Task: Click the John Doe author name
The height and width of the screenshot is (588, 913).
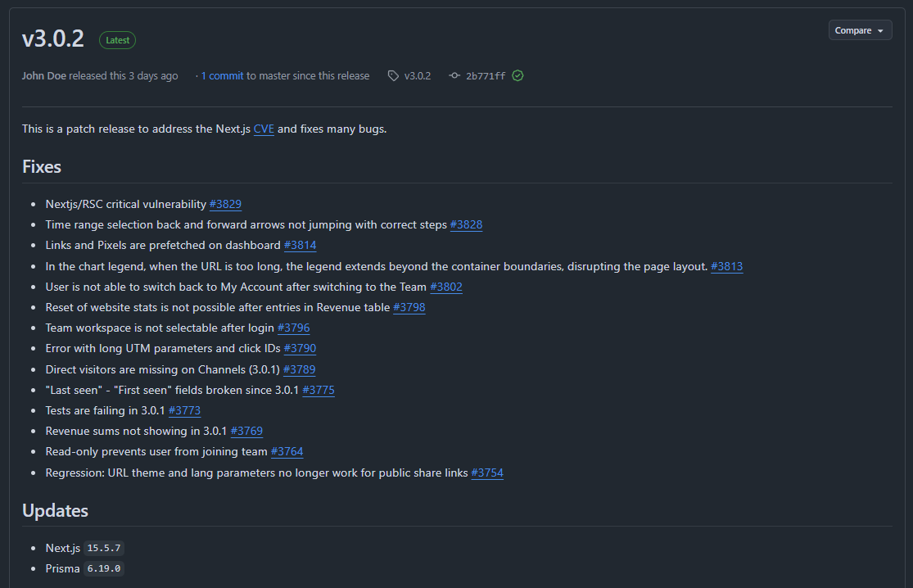Action: point(44,76)
